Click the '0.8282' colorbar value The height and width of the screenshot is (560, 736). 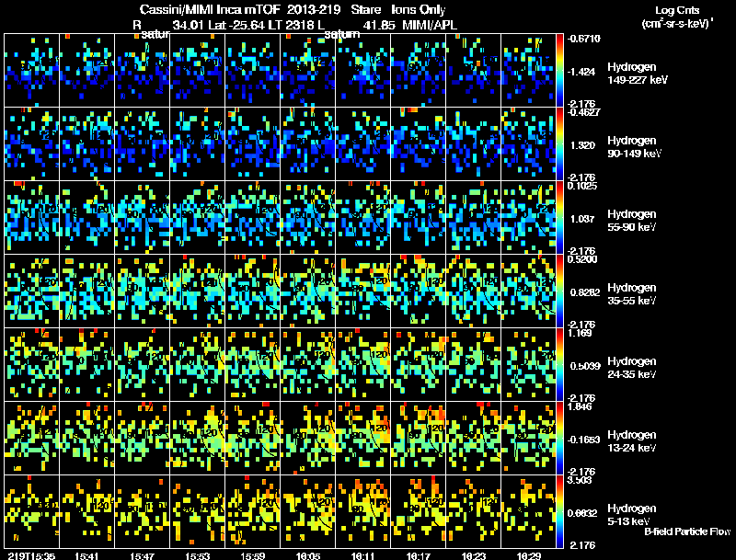pos(585,292)
